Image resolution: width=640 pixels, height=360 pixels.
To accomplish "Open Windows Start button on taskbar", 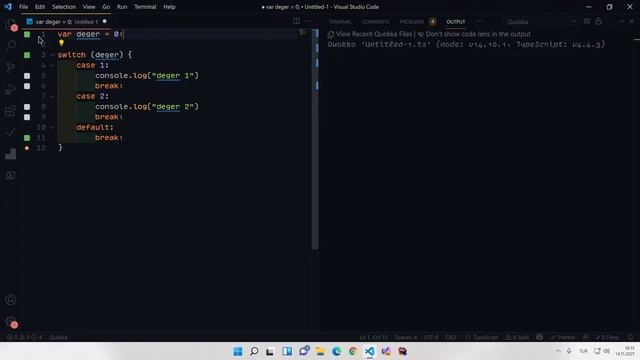I will coord(238,351).
